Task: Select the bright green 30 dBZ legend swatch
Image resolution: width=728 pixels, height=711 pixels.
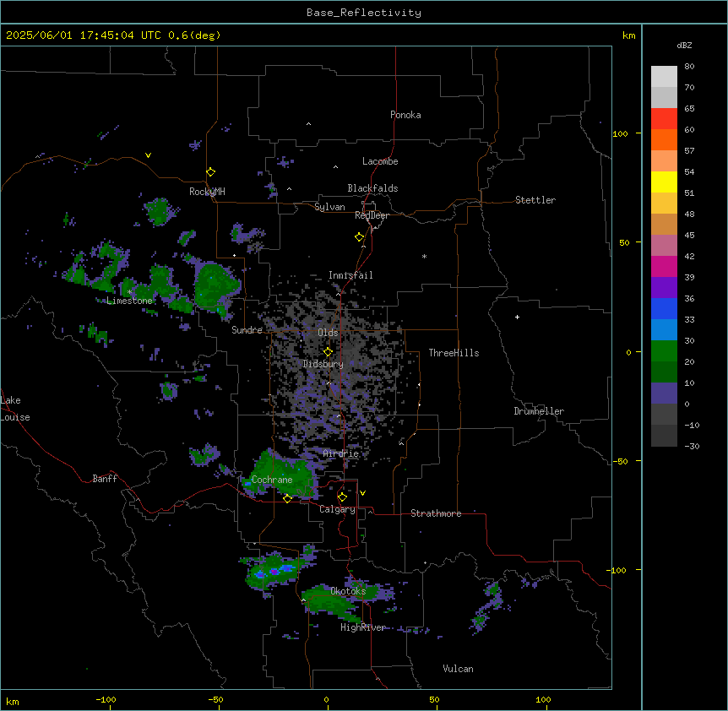Action: 664,351
